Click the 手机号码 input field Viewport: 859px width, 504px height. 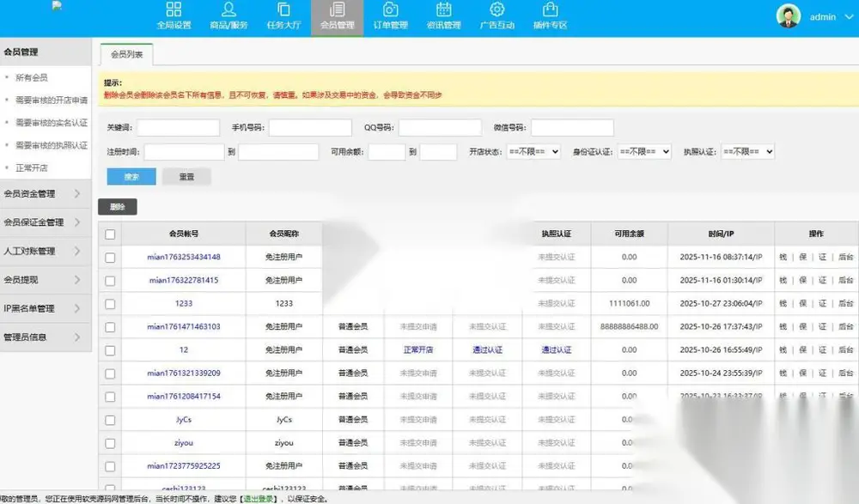click(310, 128)
